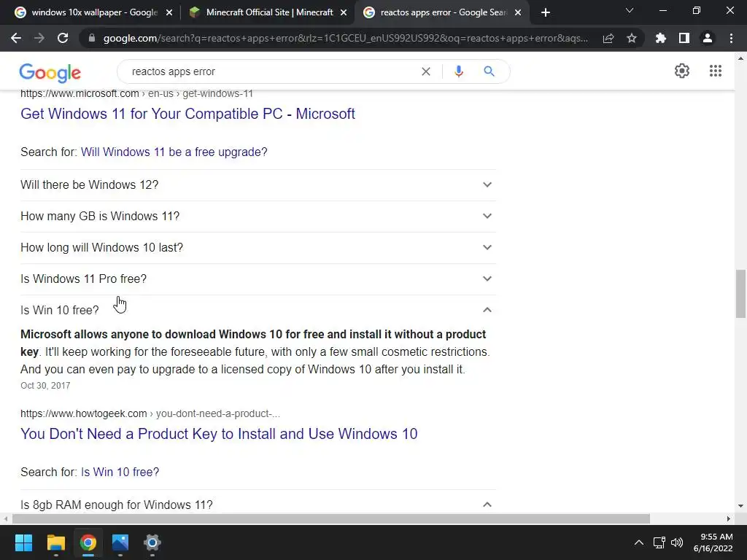Click the address bar URL
Screen dimensions: 747x560
point(345,38)
